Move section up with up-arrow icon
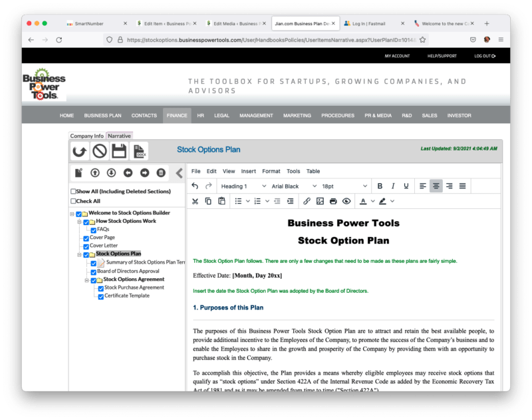 click(x=95, y=173)
